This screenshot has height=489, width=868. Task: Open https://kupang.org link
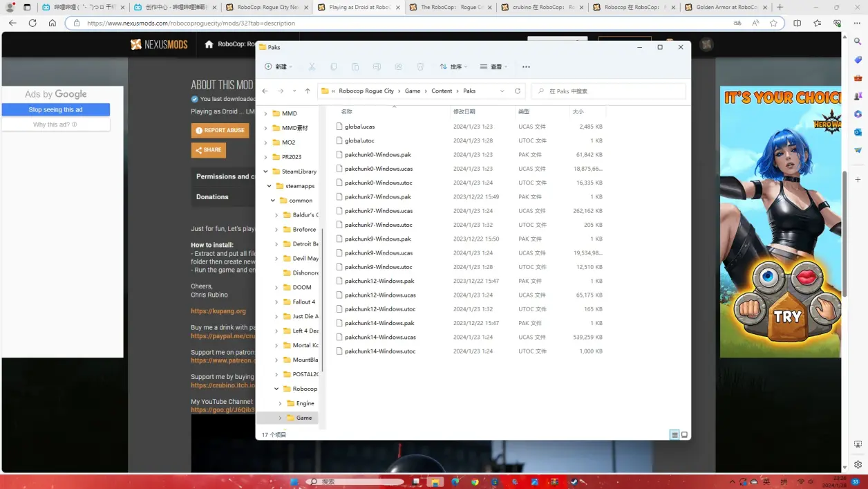[218, 311]
